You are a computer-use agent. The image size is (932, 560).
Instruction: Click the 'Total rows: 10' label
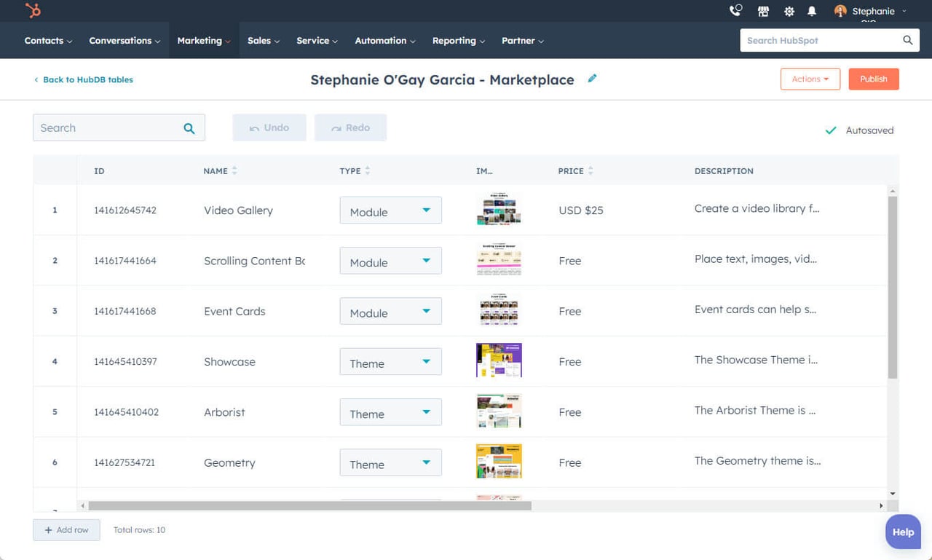[x=139, y=530]
